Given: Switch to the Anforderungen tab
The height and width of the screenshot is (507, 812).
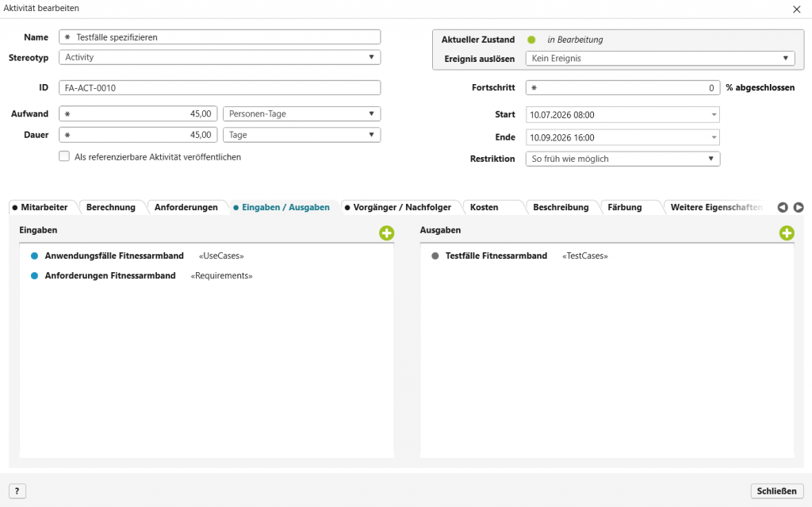Looking at the screenshot, I should [186, 207].
